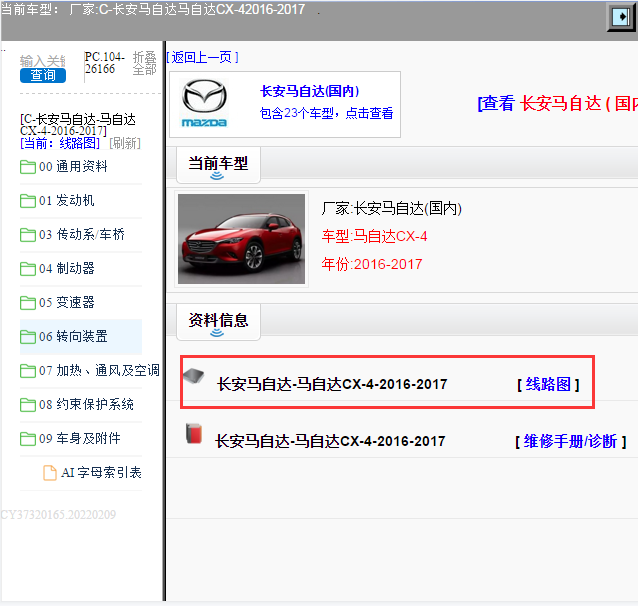
Task: Click the 厂家:长安马自达(国内) text
Action: pos(391,209)
